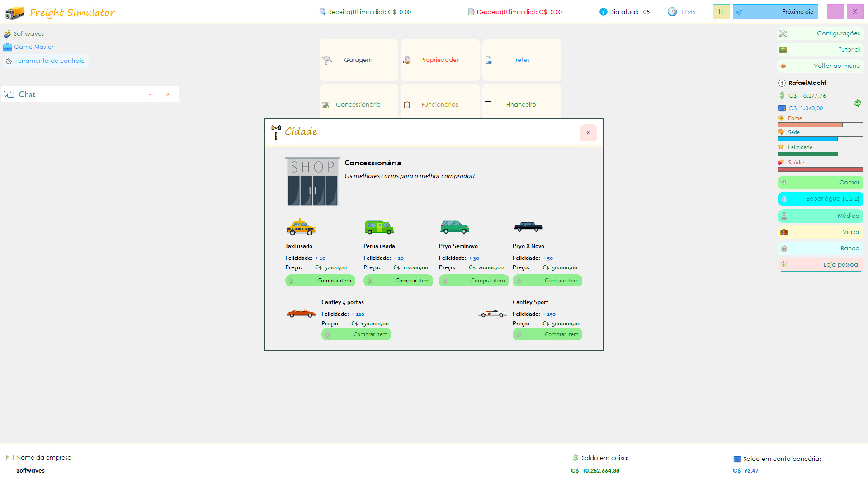Minimize the Chat panel
This screenshot has height=488, width=868.
point(151,94)
